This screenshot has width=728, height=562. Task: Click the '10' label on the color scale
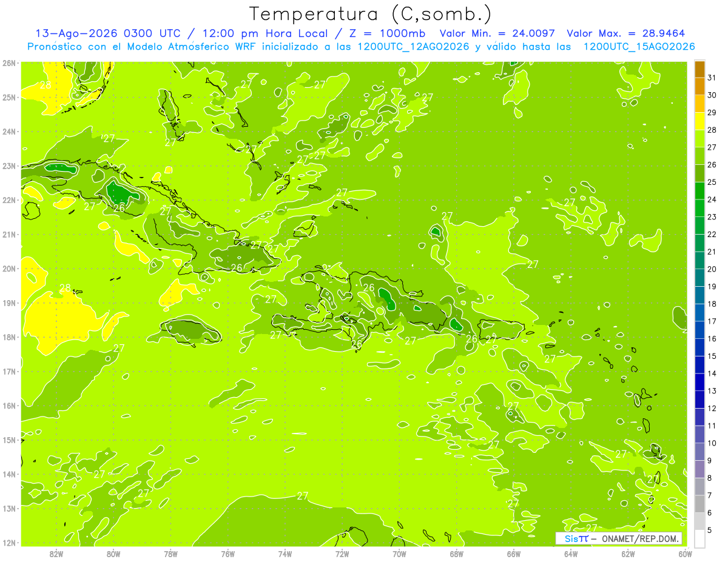click(x=712, y=443)
